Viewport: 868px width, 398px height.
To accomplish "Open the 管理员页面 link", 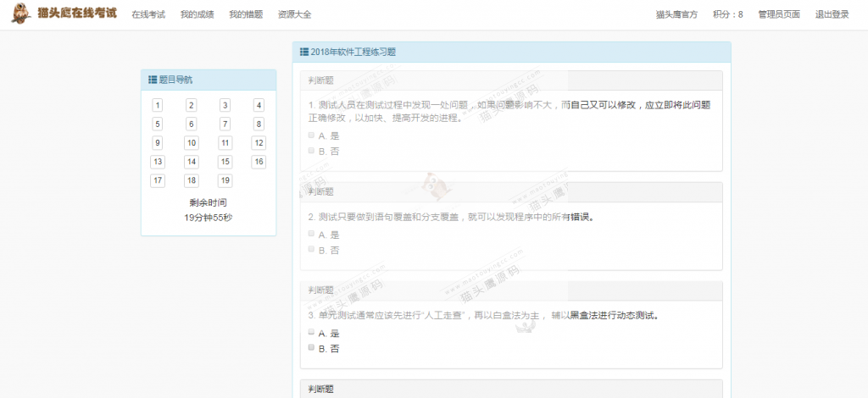I will pos(779,14).
